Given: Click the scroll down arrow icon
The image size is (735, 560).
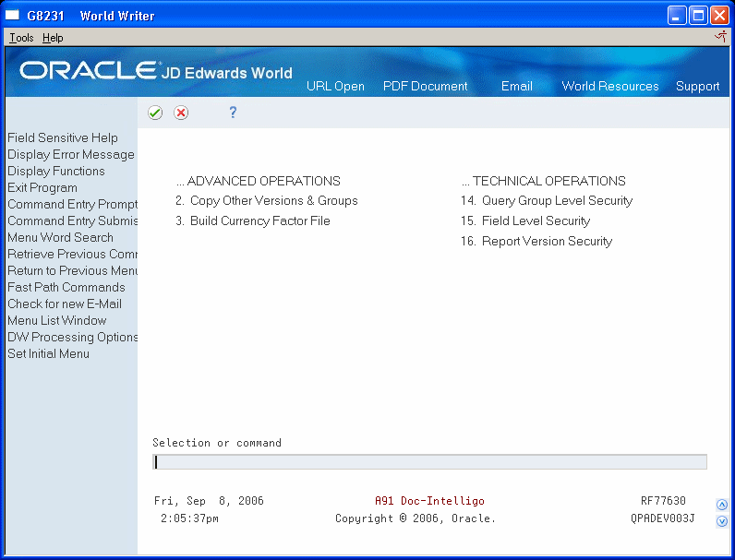Looking at the screenshot, I should click(x=722, y=521).
